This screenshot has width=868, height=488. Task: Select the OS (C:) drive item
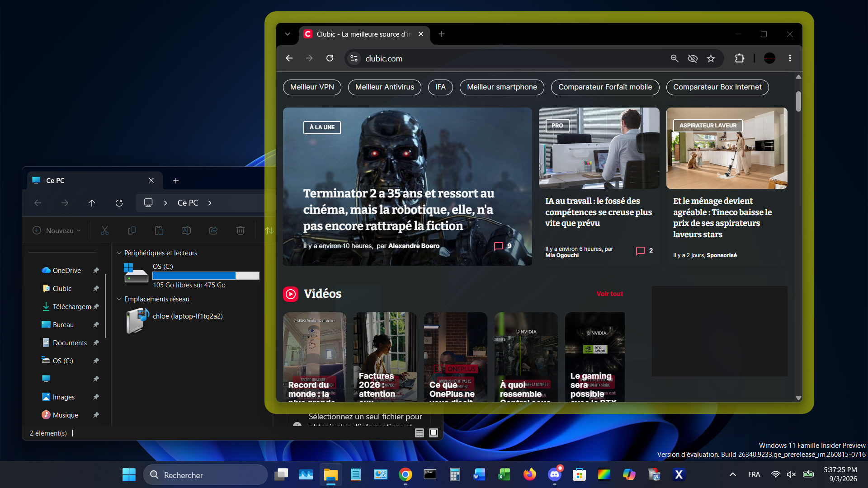coord(192,275)
